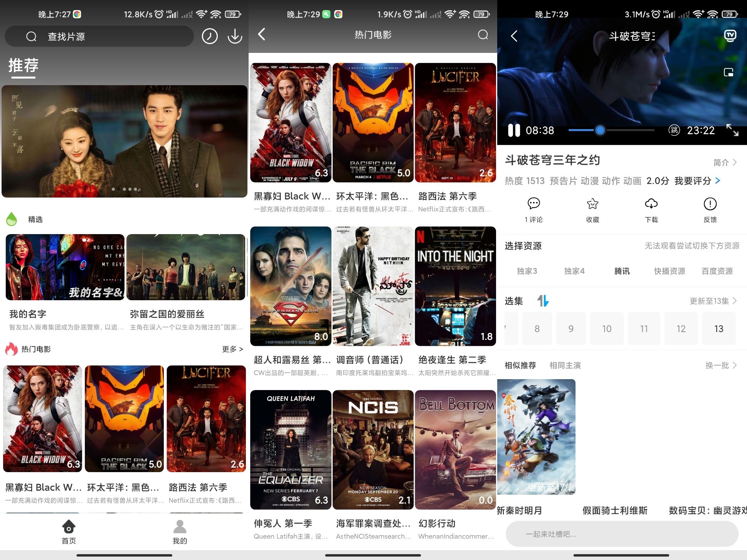Tap comment field 一起来吐槽吧
Viewport: 747px width, 560px height.
[x=622, y=534]
